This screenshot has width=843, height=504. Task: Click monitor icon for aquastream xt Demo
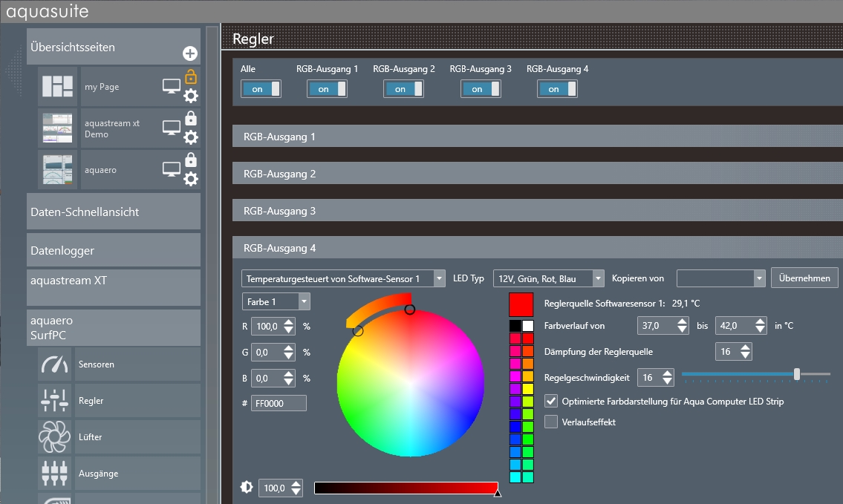172,128
